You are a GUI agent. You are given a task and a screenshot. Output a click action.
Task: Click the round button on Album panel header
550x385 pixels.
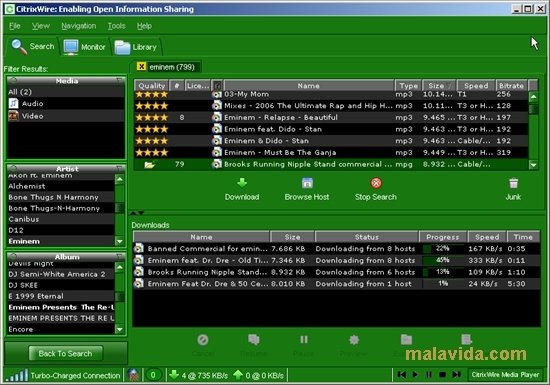tap(13, 256)
